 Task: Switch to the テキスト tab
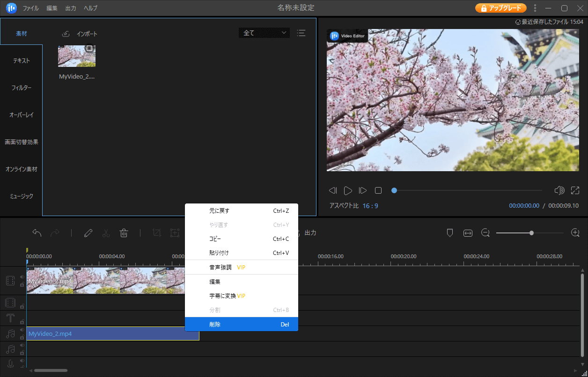(x=22, y=61)
